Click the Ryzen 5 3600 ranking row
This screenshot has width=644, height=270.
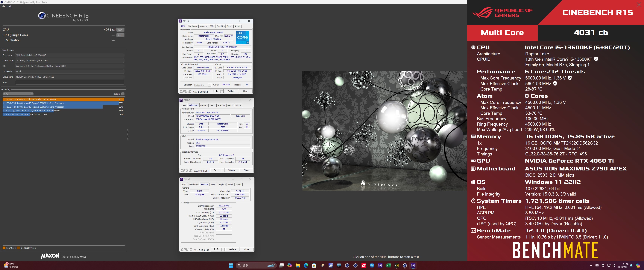(x=63, y=111)
